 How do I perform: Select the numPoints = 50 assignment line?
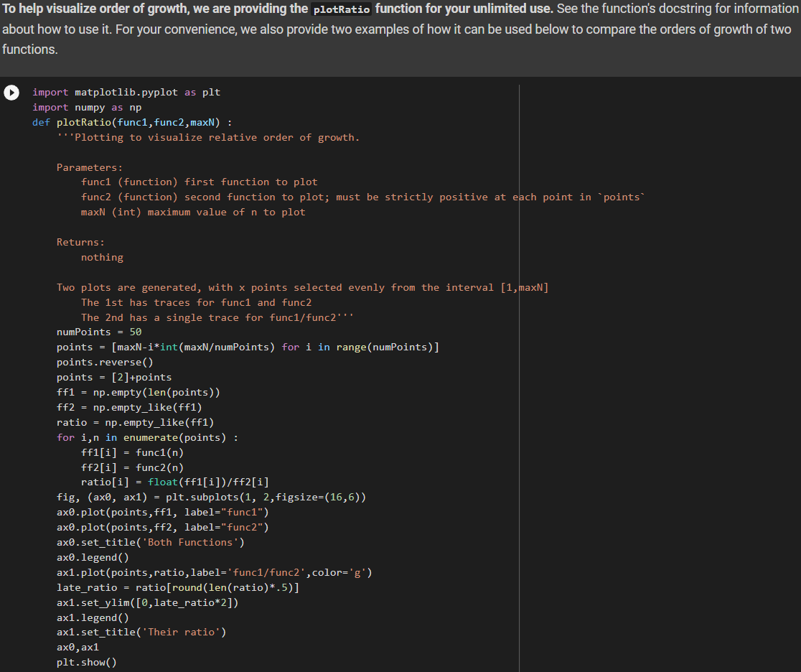[91, 332]
